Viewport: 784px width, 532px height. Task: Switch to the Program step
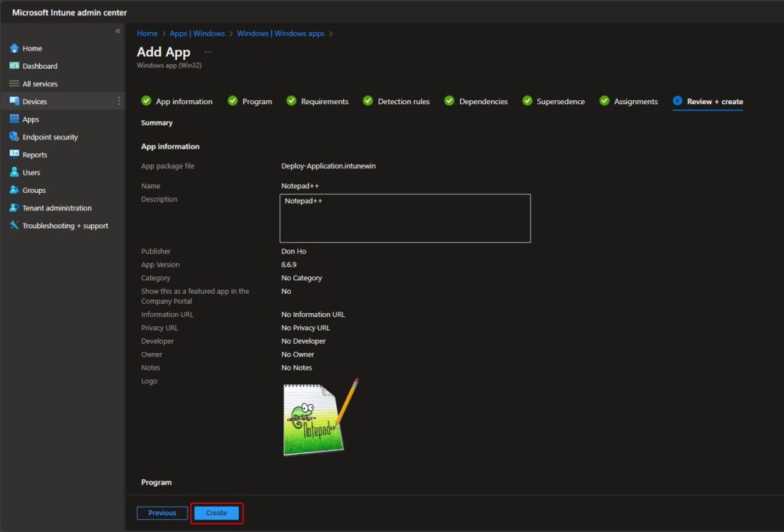(250, 102)
